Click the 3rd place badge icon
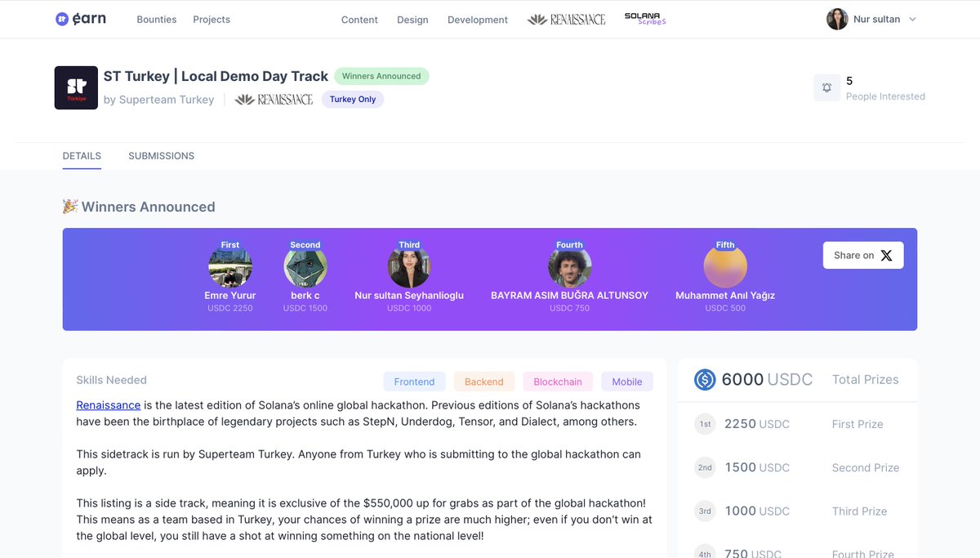This screenshot has width=980, height=558. coord(705,511)
